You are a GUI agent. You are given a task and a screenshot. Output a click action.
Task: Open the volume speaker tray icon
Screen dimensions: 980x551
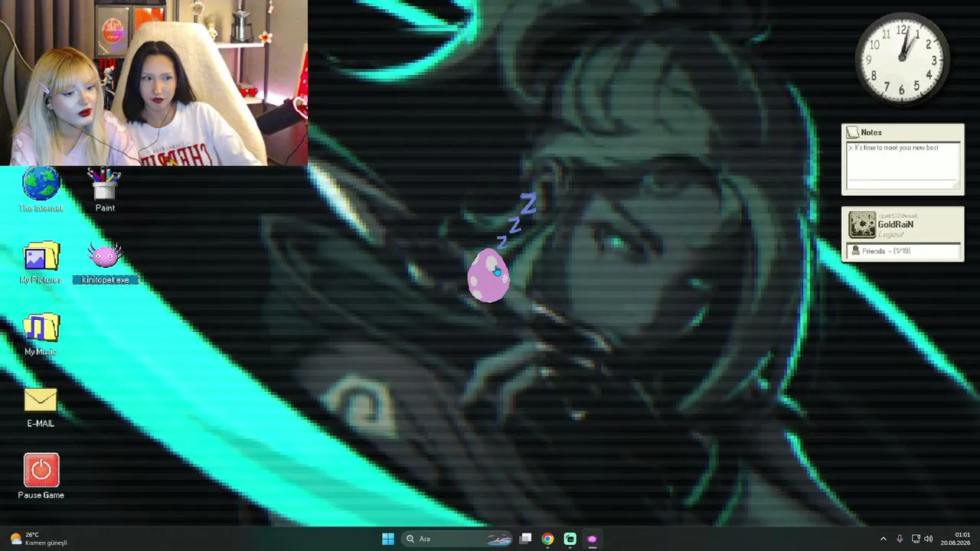[x=929, y=539]
